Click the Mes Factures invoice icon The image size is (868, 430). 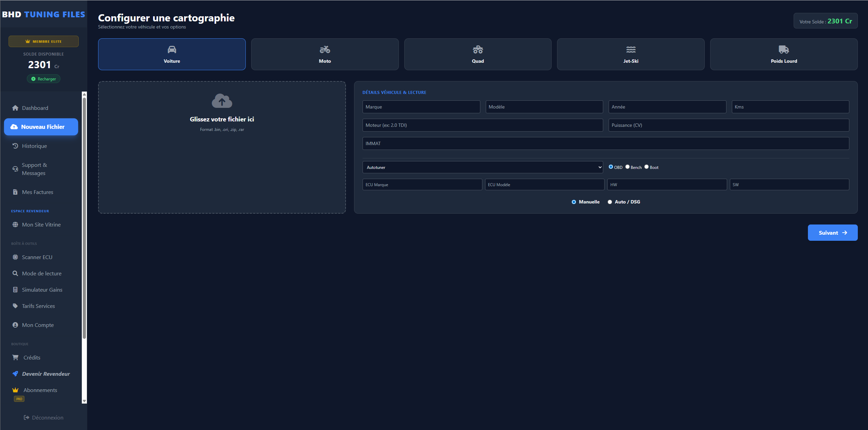pos(15,192)
